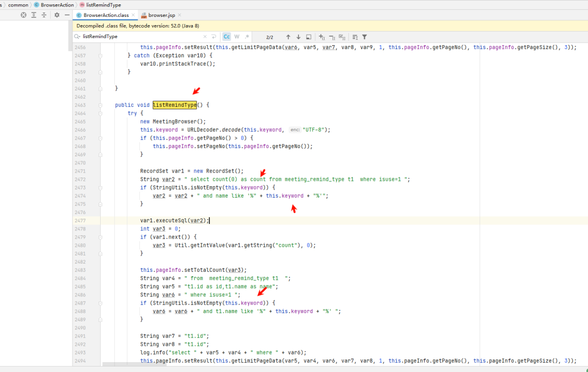
Task: Click the new line icon in search field
Action: [214, 36]
